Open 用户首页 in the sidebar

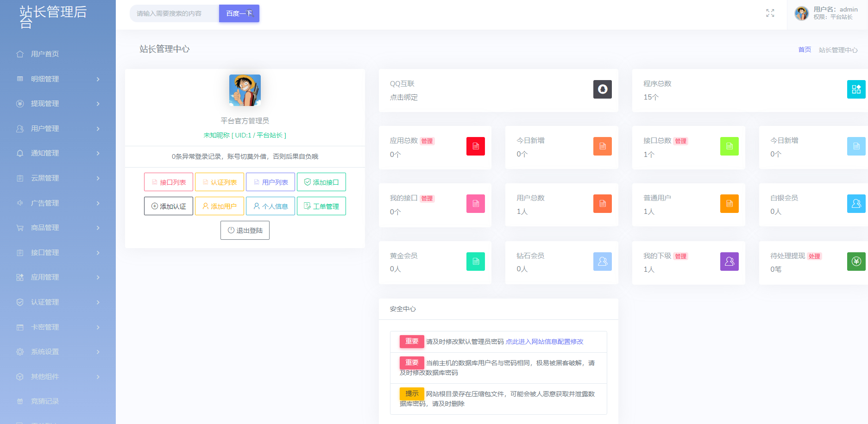tap(45, 54)
